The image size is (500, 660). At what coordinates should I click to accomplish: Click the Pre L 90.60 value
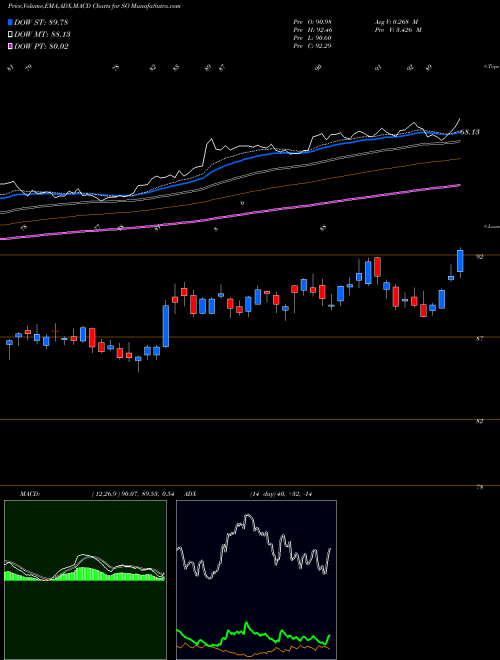(x=312, y=38)
